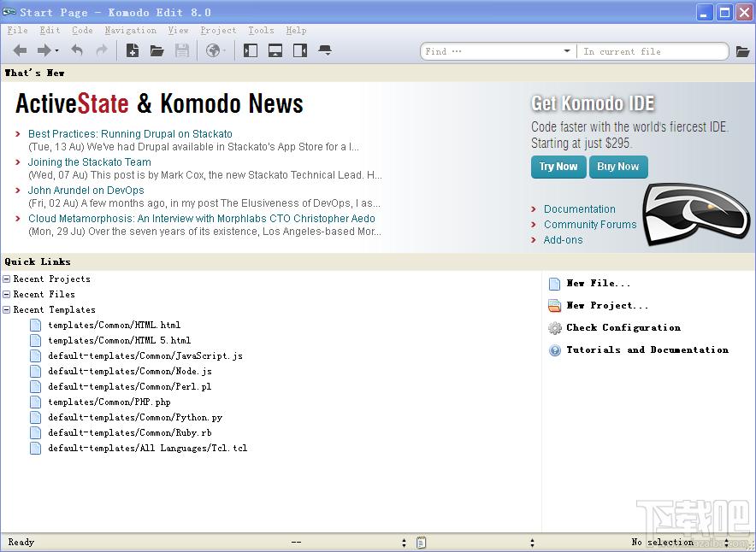
Task: Open the View menu
Action: (178, 31)
